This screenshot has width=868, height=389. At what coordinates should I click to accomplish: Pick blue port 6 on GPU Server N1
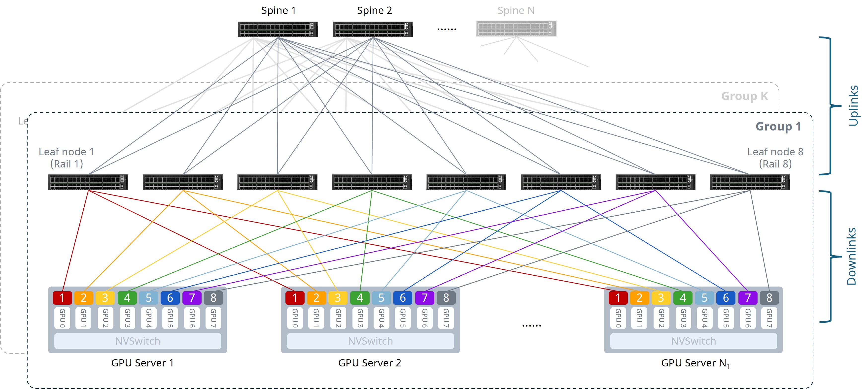coord(726,298)
